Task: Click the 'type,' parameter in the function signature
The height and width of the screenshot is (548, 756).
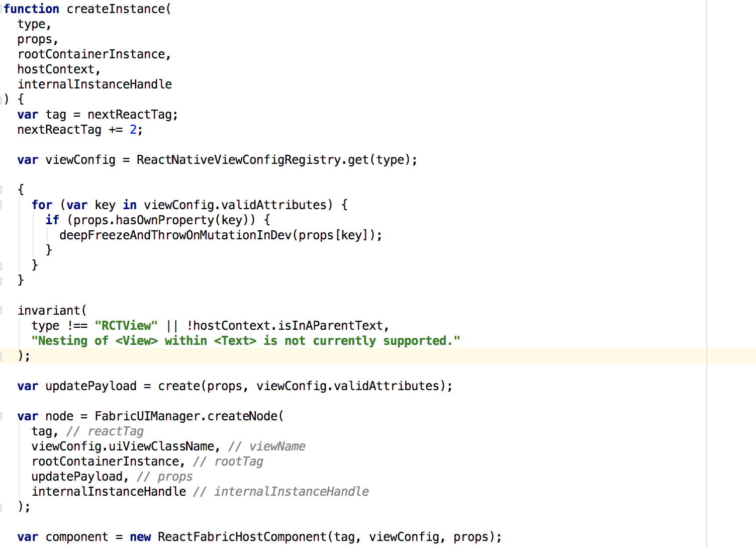Action: 35,24
